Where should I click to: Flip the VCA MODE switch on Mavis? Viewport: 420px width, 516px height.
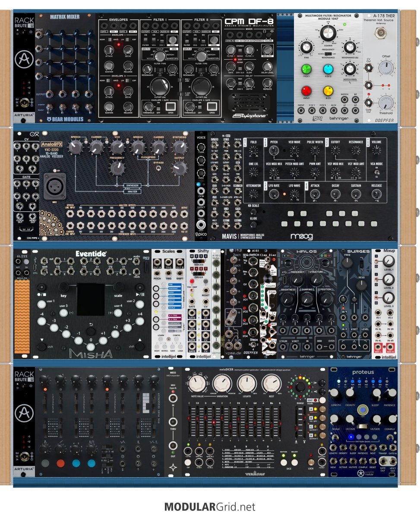[x=376, y=172]
